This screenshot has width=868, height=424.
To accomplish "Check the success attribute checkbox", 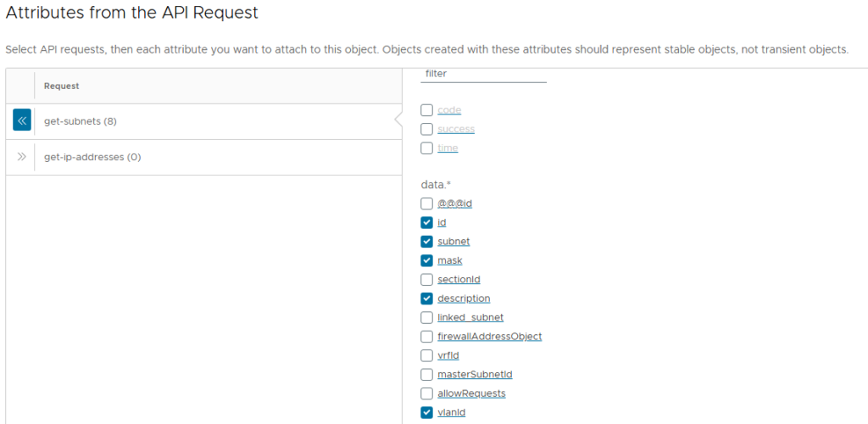I will [x=426, y=129].
